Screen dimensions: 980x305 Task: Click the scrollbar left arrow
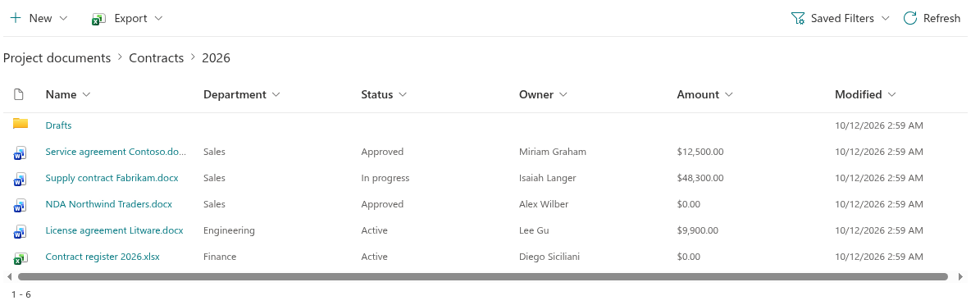pyautogui.click(x=9, y=276)
